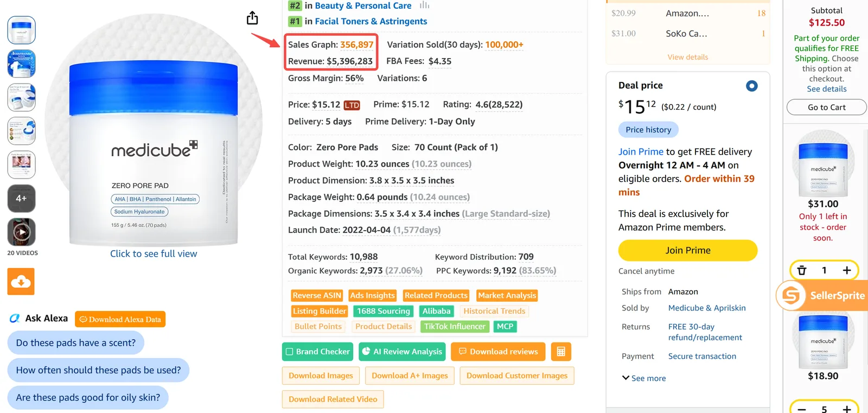Click the Download Related Video button
This screenshot has height=413, width=868.
tap(333, 399)
